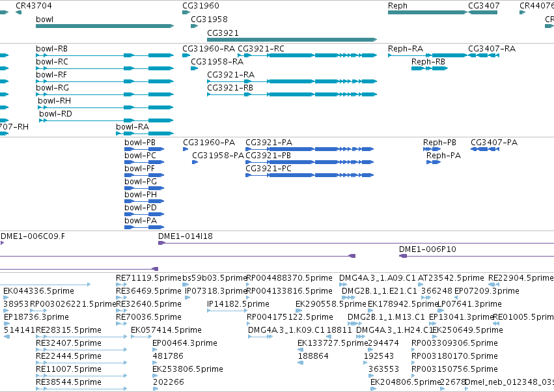Select the CG3921-RA transcript label

(x=230, y=75)
